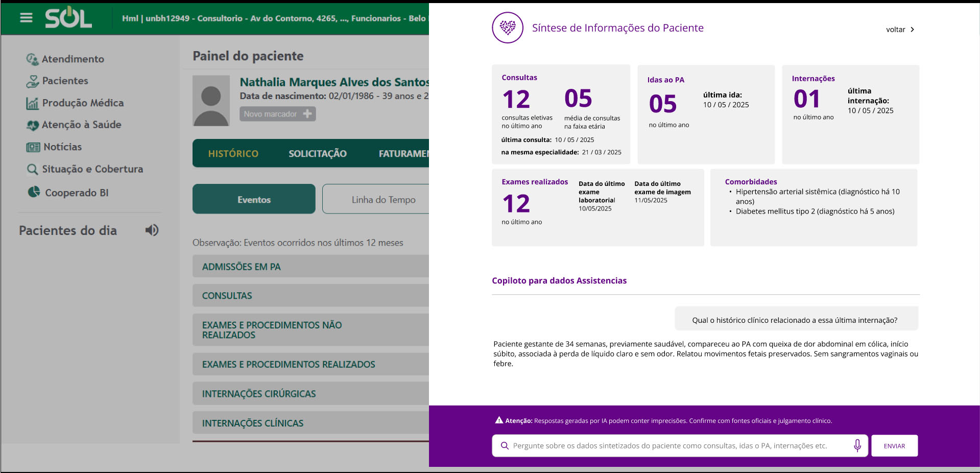Click the Atenção à Saúde heart icon
This screenshot has height=473, width=980.
(x=32, y=125)
